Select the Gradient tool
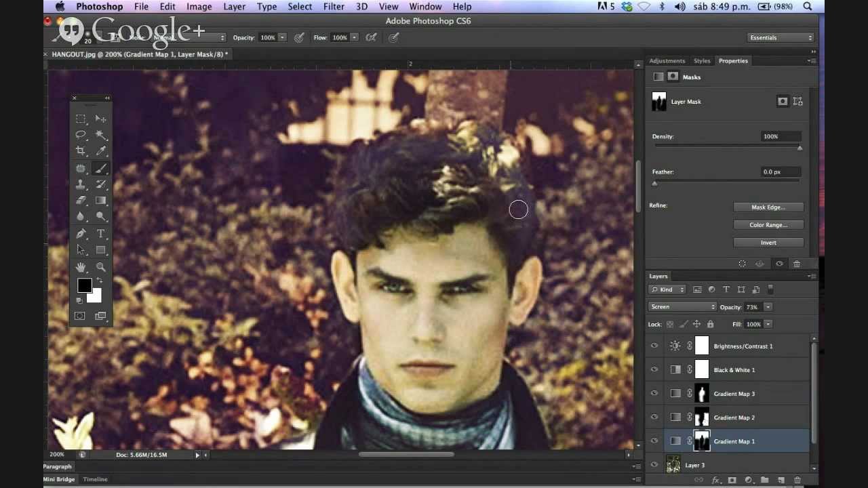Screen dimensions: 868x488 point(101,201)
